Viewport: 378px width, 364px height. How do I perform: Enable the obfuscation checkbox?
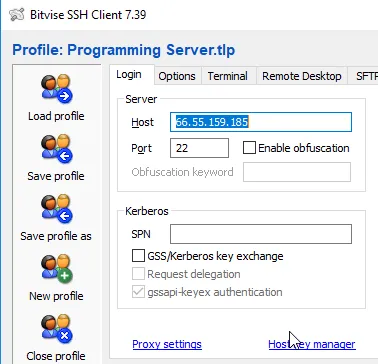click(249, 148)
